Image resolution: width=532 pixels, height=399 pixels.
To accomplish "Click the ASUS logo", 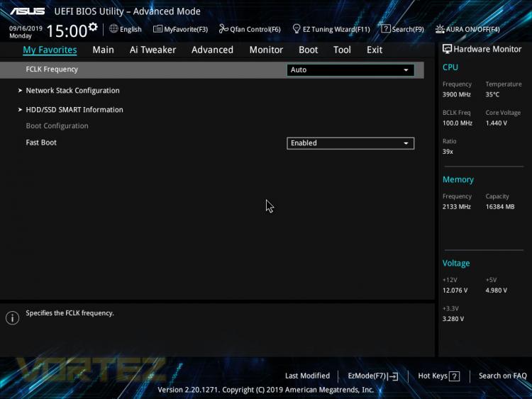I will [x=28, y=11].
